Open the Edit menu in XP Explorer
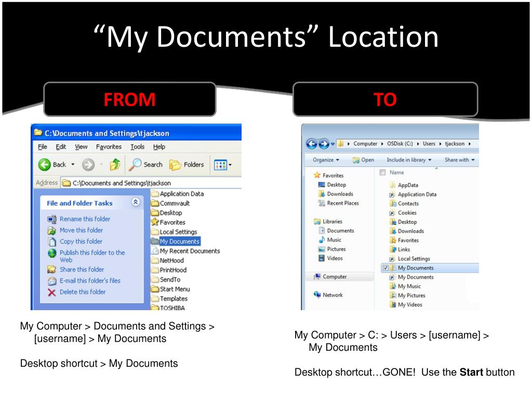Viewport: 532px width, 399px height. (x=61, y=147)
